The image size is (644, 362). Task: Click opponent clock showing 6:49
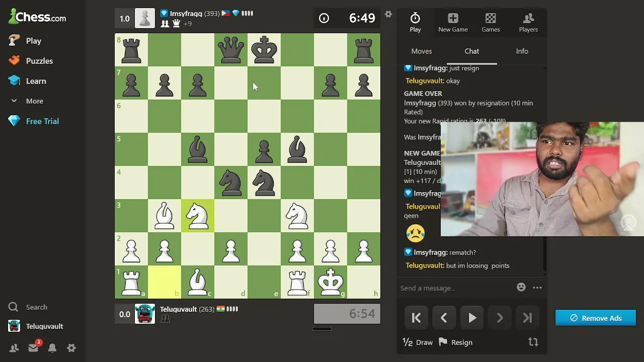(x=347, y=19)
